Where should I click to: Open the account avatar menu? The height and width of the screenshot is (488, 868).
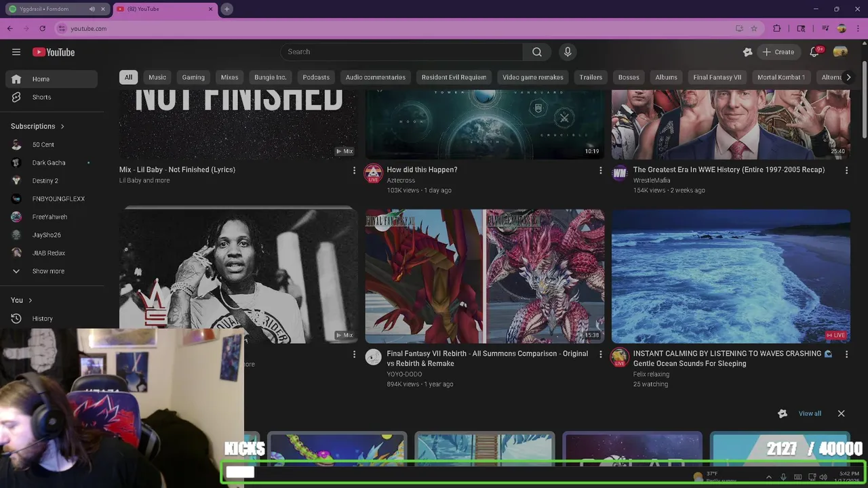click(840, 52)
